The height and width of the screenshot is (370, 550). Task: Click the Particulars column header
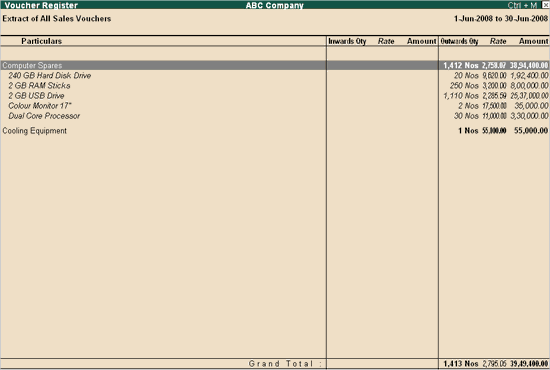pos(41,41)
